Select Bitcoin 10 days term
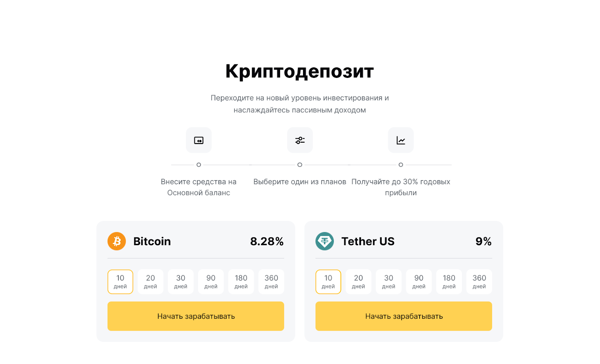The width and height of the screenshot is (600, 364). tap(120, 282)
